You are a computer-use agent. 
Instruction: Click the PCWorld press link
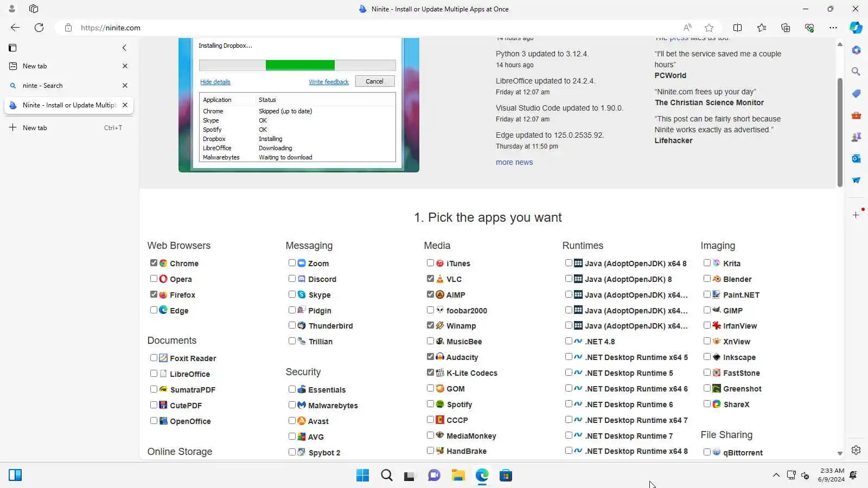(x=671, y=75)
